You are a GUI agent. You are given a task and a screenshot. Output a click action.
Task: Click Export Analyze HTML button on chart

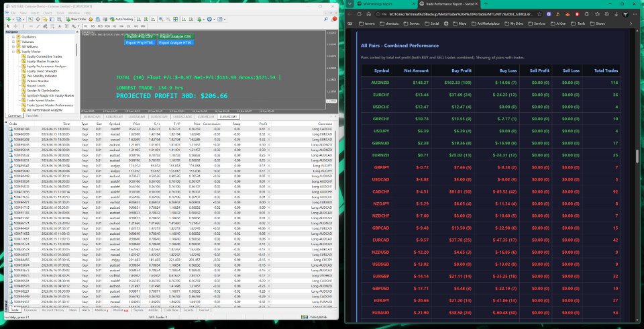tap(176, 43)
